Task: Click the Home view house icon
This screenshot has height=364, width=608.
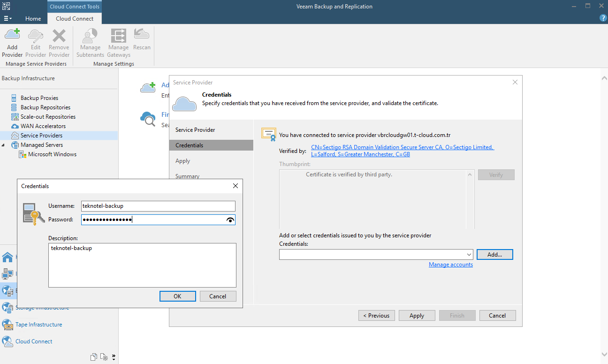Action: tap(8, 257)
